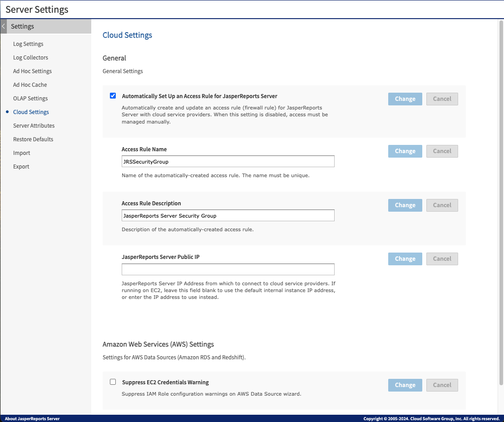Viewport: 504px width, 422px height.
Task: Click Change for JasperReports Server Public IP
Action: tap(405, 259)
